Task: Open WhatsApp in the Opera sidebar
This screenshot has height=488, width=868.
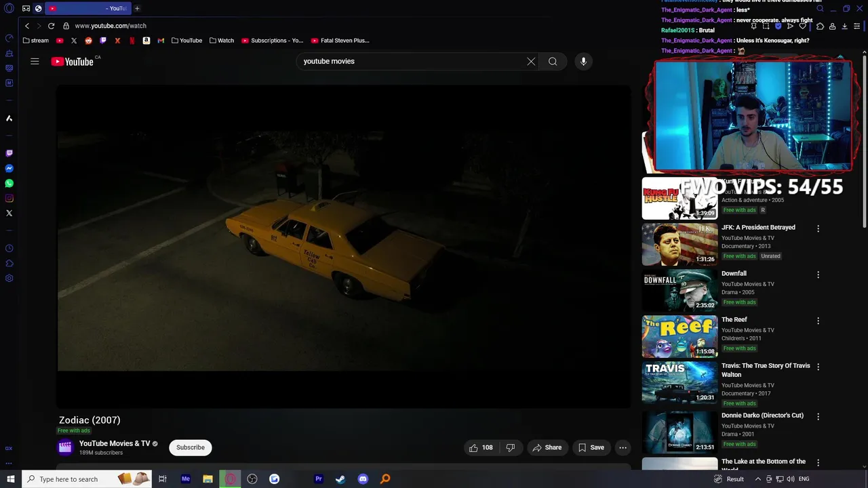Action: point(9,183)
